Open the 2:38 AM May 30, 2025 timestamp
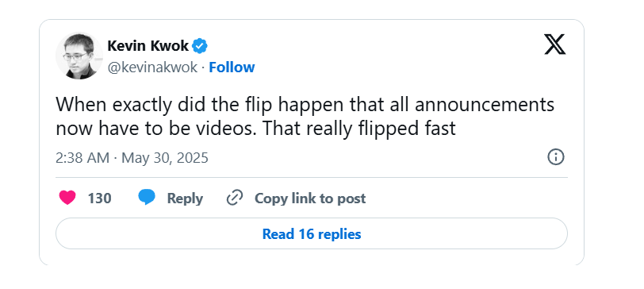Viewport: 644px width, 289px height. [x=132, y=158]
